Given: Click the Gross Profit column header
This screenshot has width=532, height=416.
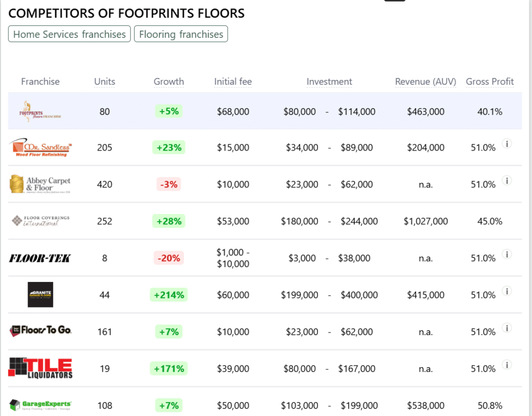Looking at the screenshot, I should point(489,82).
